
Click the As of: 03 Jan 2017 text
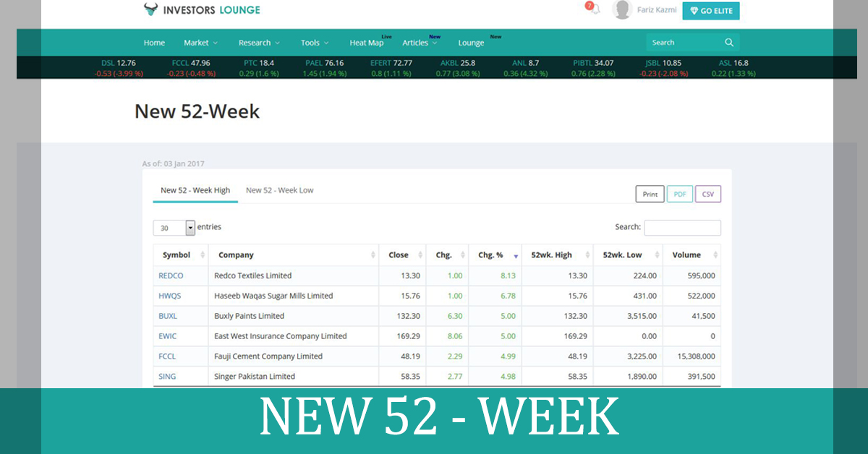click(x=173, y=164)
